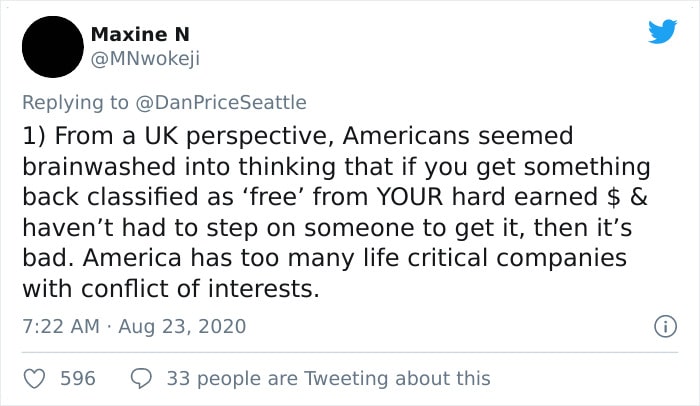Image resolution: width=700 pixels, height=406 pixels.
Task: Click the capitalized word YOUR in tweet
Action: [410, 197]
